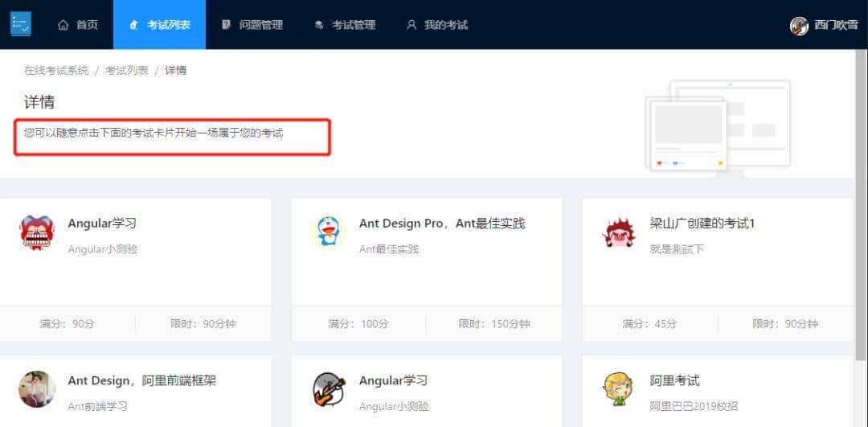Click 限时：90分钟 on first Angular学习 card

(x=203, y=323)
